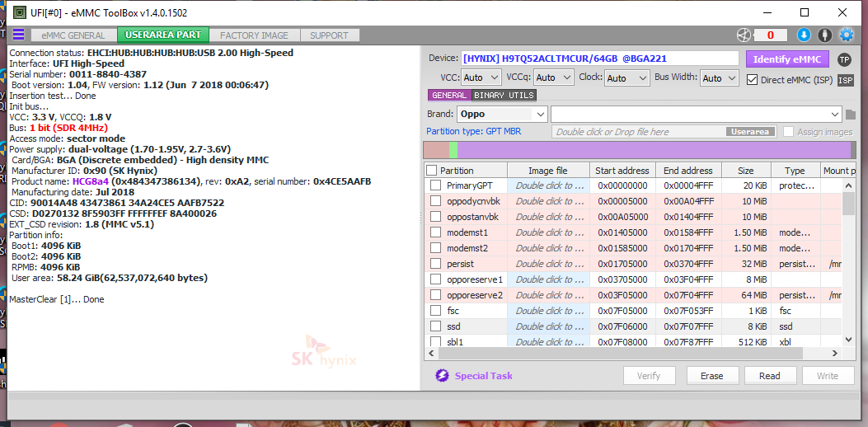Switch to BINARY UTILS sub-tab

pyautogui.click(x=504, y=96)
